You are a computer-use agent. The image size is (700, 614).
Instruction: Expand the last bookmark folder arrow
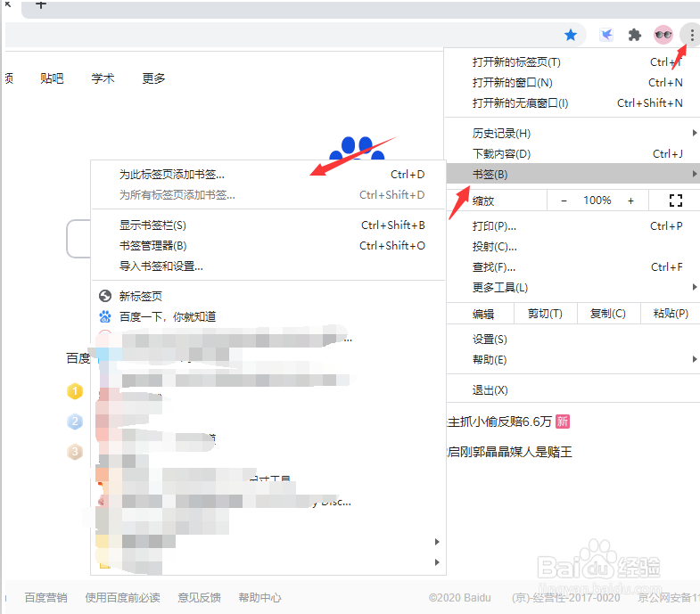tap(437, 562)
